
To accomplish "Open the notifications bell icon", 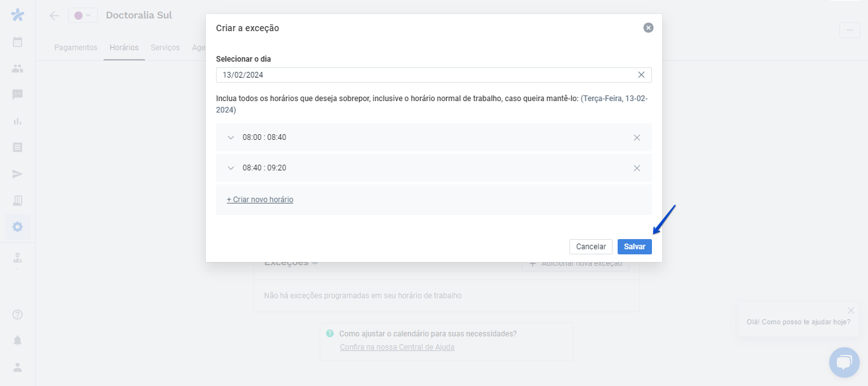I will (x=18, y=340).
